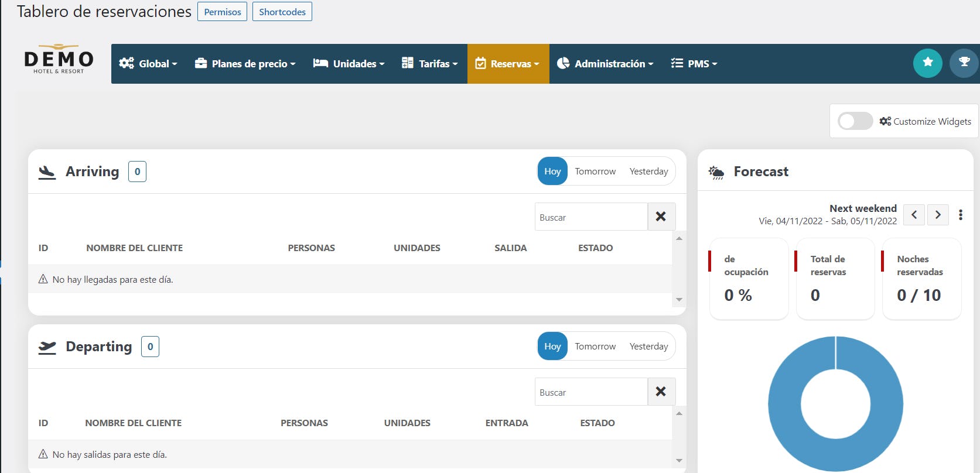The height and width of the screenshot is (473, 980).
Task: Select Yesterday in Arriving widget
Action: (648, 171)
